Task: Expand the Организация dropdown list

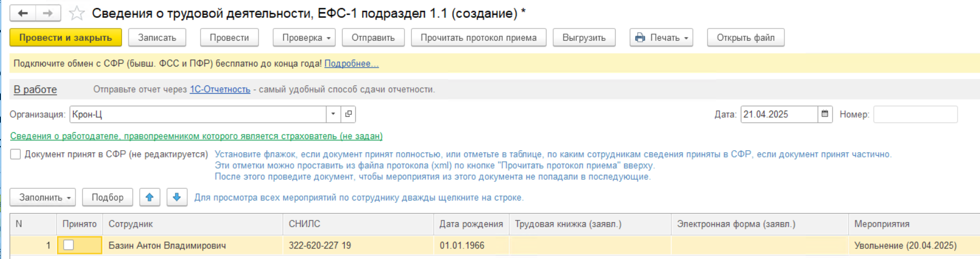Action: coord(334,114)
